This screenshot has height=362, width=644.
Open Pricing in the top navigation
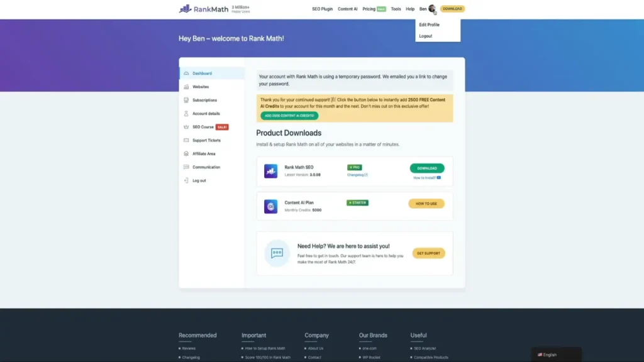coord(369,9)
